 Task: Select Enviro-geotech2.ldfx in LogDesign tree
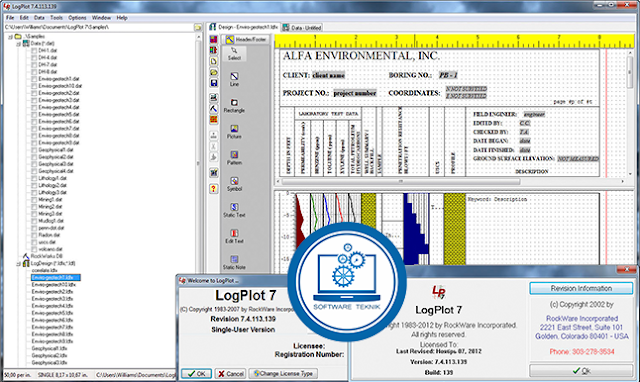click(52, 292)
